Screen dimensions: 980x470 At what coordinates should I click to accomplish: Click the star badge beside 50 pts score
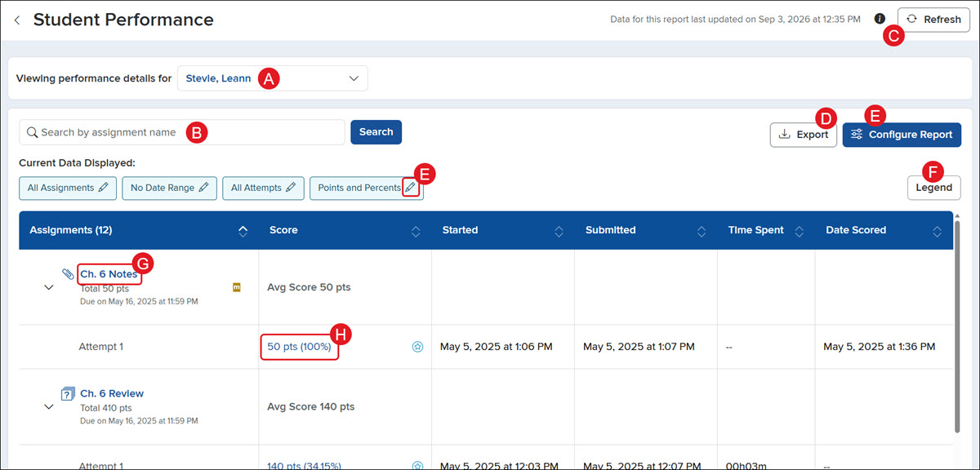[x=417, y=347]
